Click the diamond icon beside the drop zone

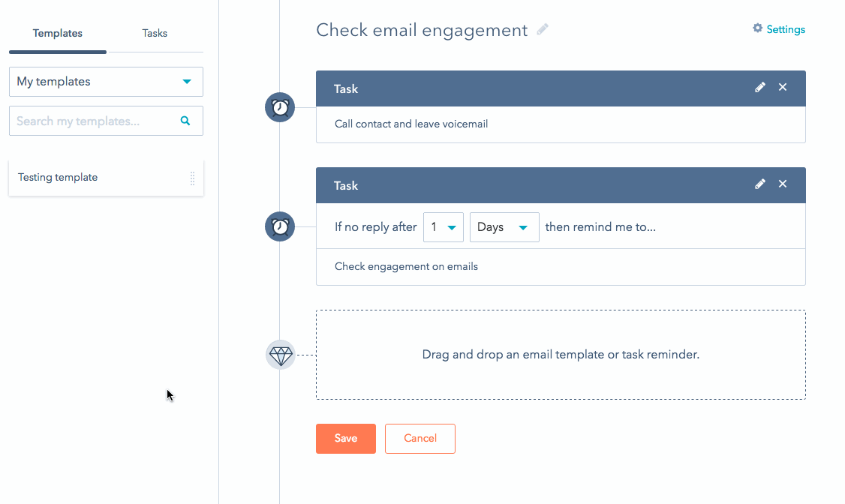(280, 355)
